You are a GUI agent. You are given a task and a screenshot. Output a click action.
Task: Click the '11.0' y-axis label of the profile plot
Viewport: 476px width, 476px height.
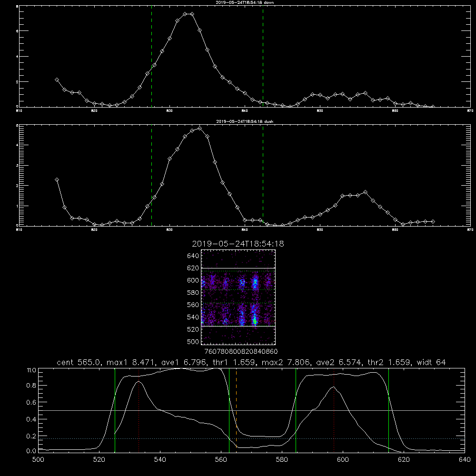31,370
